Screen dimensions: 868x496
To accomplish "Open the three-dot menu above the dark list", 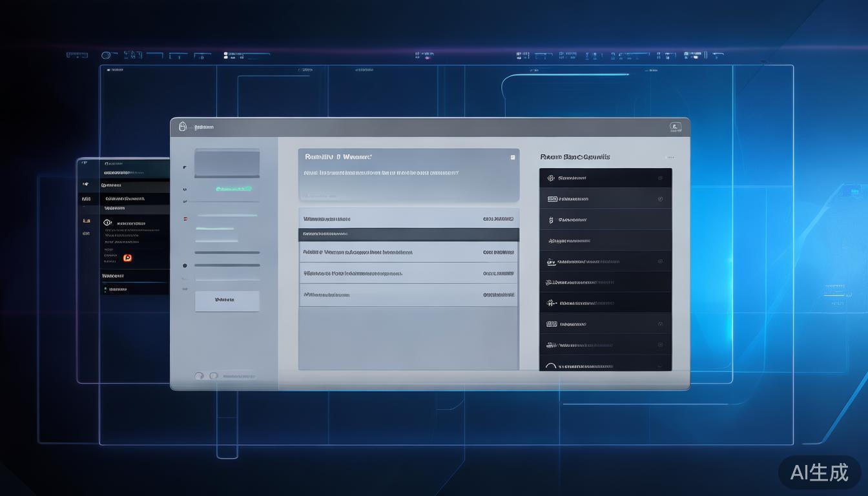I will pos(670,157).
